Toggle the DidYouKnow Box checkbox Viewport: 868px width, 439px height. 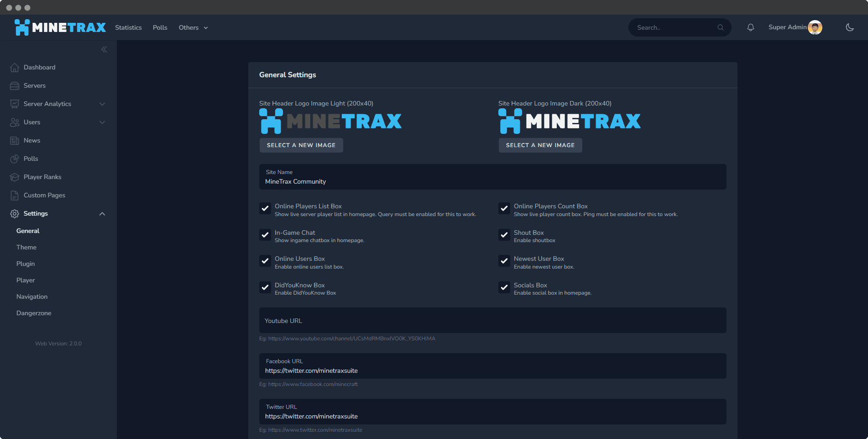pos(265,287)
